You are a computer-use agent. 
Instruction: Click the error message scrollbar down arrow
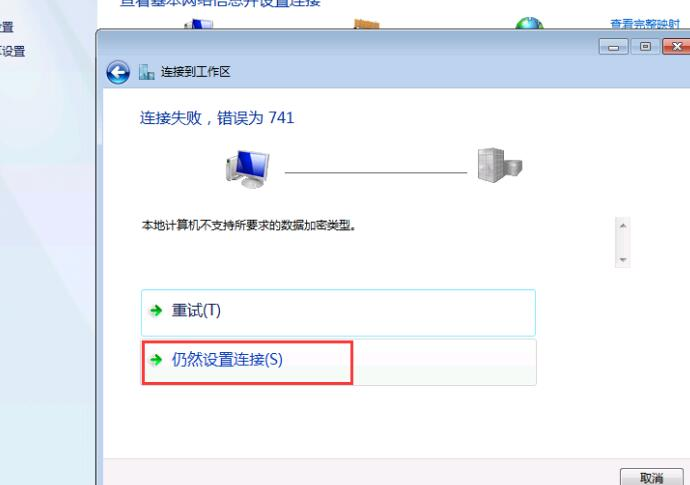click(623, 260)
